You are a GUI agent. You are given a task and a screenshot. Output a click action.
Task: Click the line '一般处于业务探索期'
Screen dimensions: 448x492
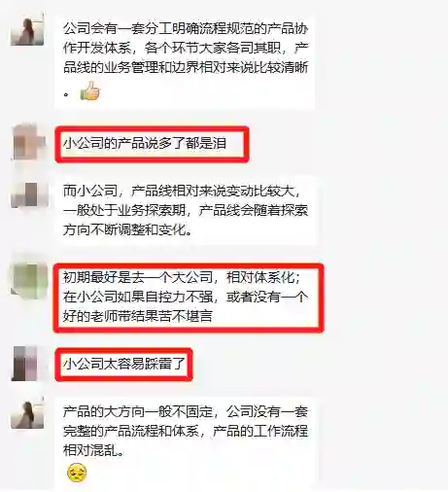(124, 211)
